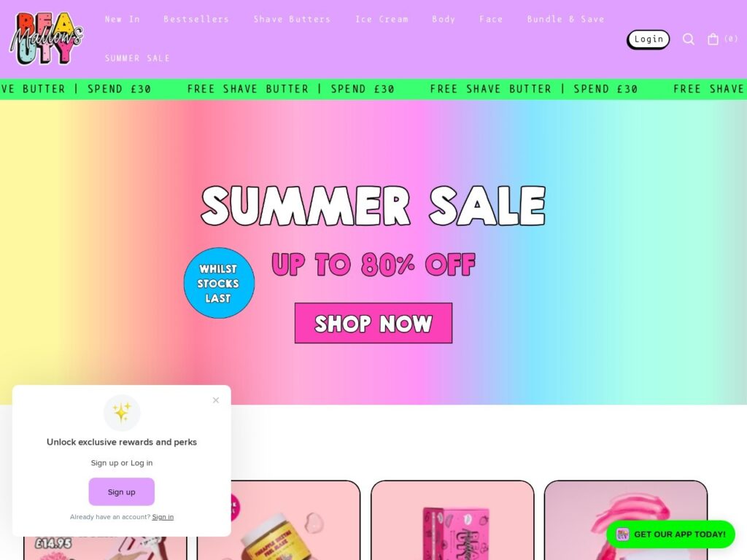Open the shopping bag cart icon
This screenshot has width=747, height=560.
coord(713,39)
